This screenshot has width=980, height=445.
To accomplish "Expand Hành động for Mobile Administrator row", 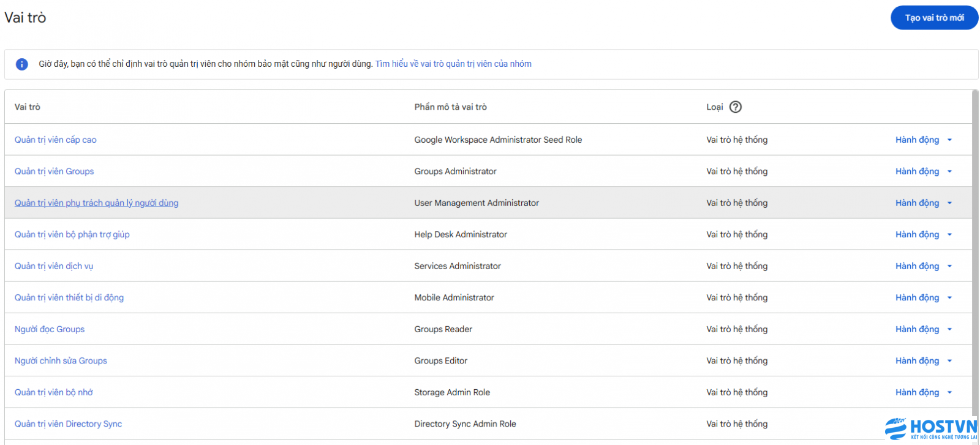I will click(924, 297).
